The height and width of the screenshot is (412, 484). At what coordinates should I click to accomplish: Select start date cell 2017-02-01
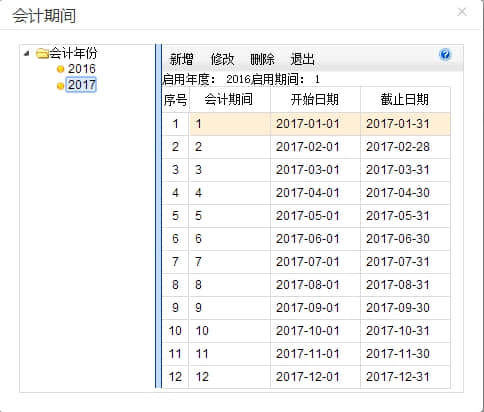click(315, 147)
